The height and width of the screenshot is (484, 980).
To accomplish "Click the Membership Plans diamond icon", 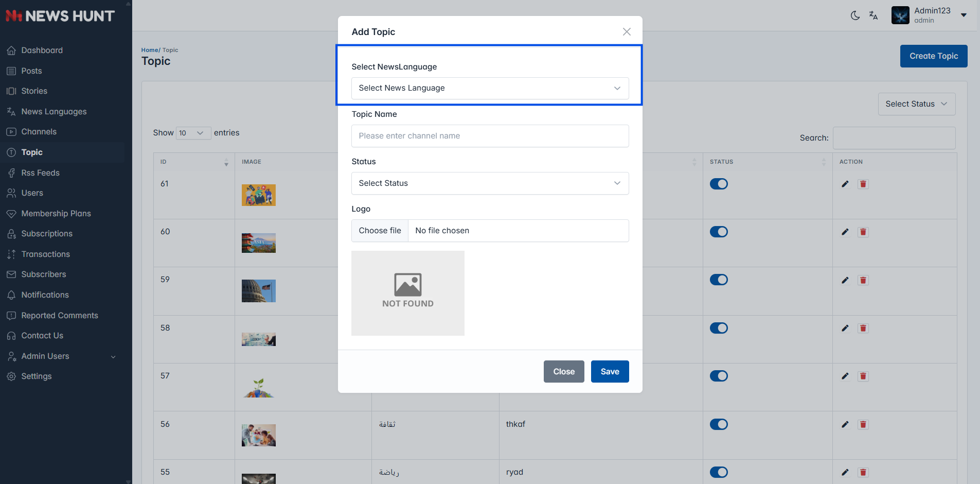I will coord(11,214).
